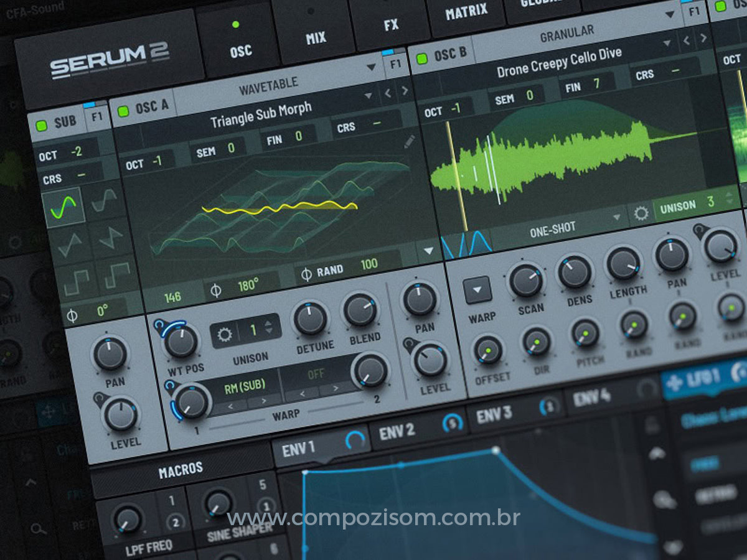Open the OSC B gear beside UNISON 3
747x560 pixels.
[641, 215]
